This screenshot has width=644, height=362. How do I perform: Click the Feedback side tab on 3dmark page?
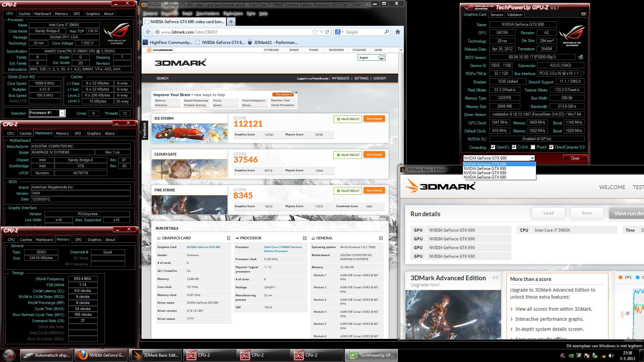tap(145, 130)
